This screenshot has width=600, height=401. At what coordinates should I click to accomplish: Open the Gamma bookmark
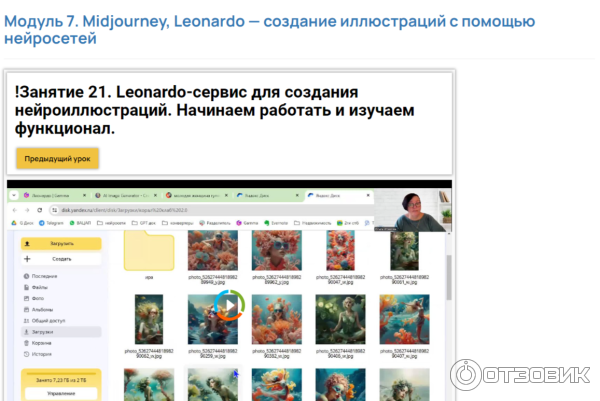(247, 223)
